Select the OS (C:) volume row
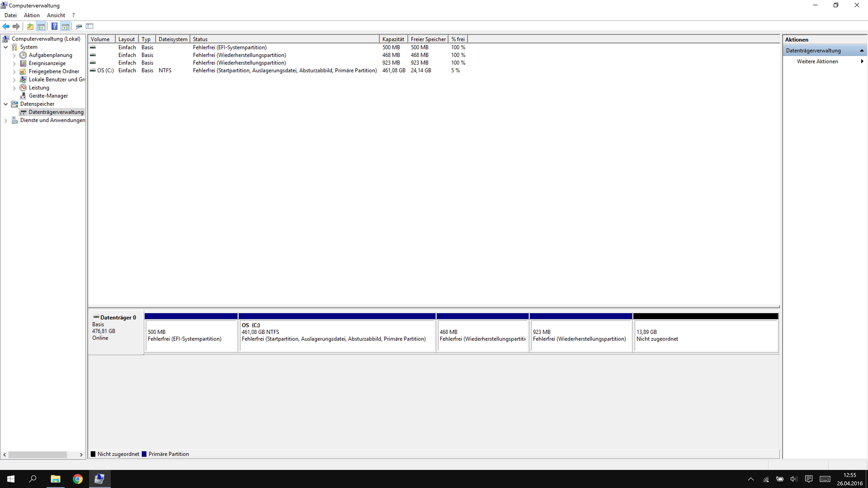Image resolution: width=868 pixels, height=488 pixels. (278, 70)
